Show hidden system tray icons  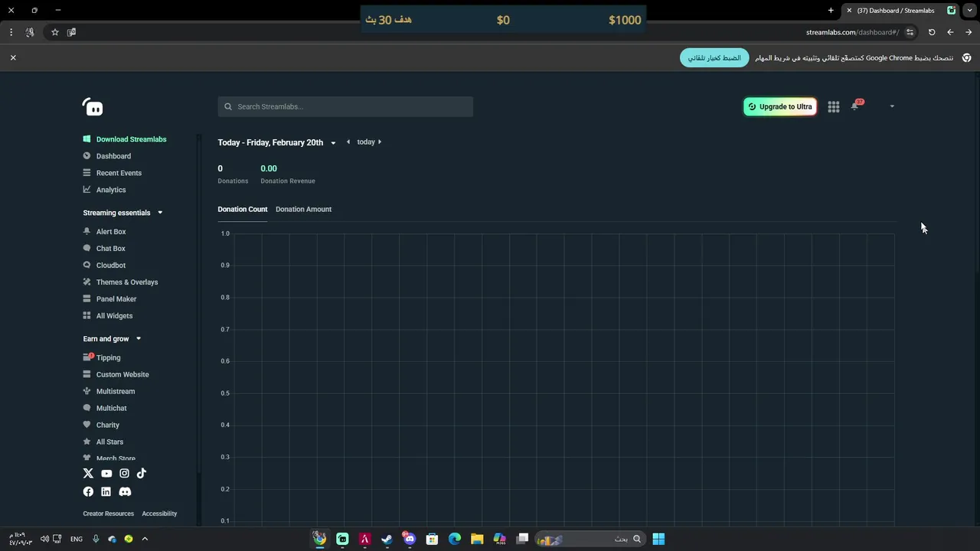[145, 539]
